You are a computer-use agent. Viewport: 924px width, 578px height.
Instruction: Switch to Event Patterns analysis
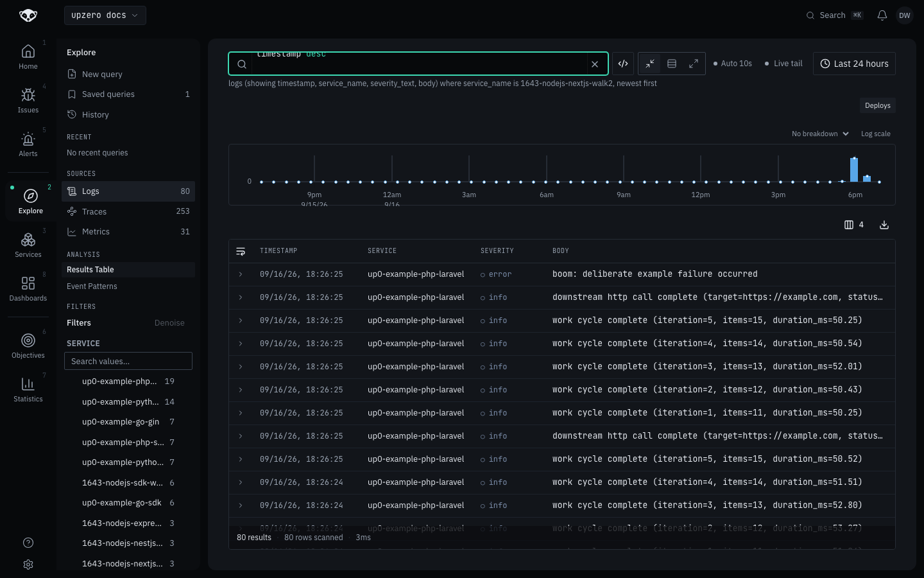pos(128,286)
